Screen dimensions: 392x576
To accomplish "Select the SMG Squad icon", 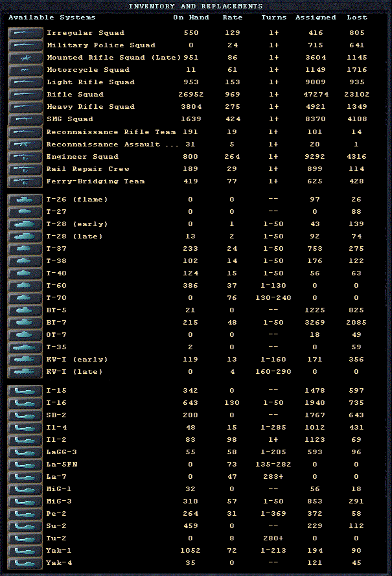I will (x=25, y=119).
